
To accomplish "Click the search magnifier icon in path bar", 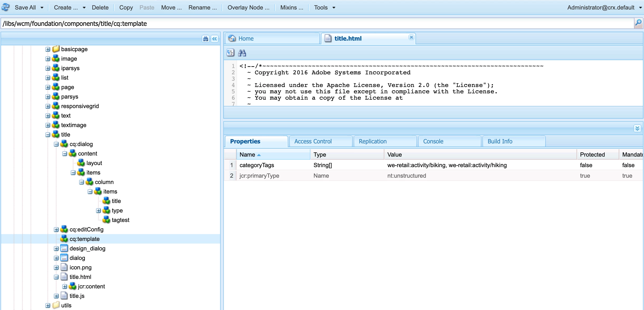I will click(638, 23).
